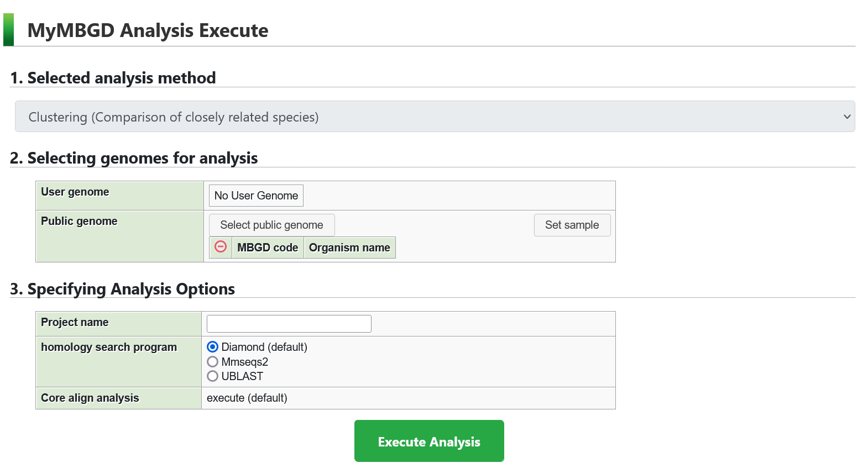
Task: Focus the Project name text field
Action: click(x=289, y=324)
